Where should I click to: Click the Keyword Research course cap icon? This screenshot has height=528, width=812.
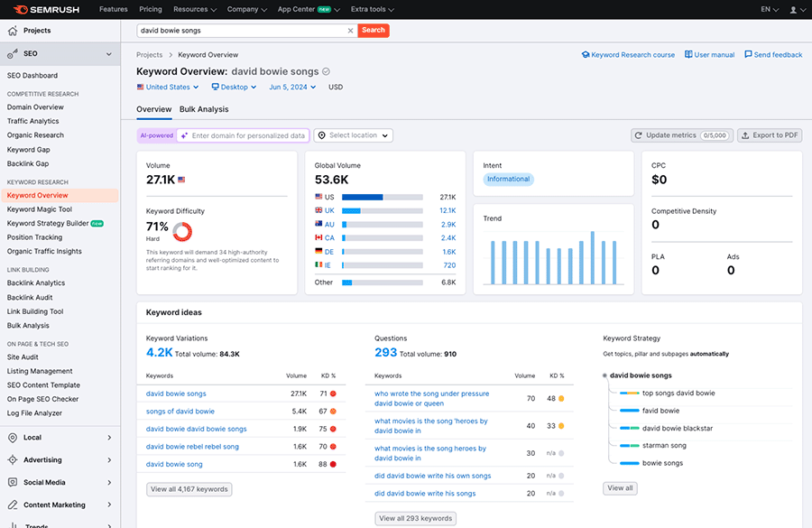coord(586,54)
